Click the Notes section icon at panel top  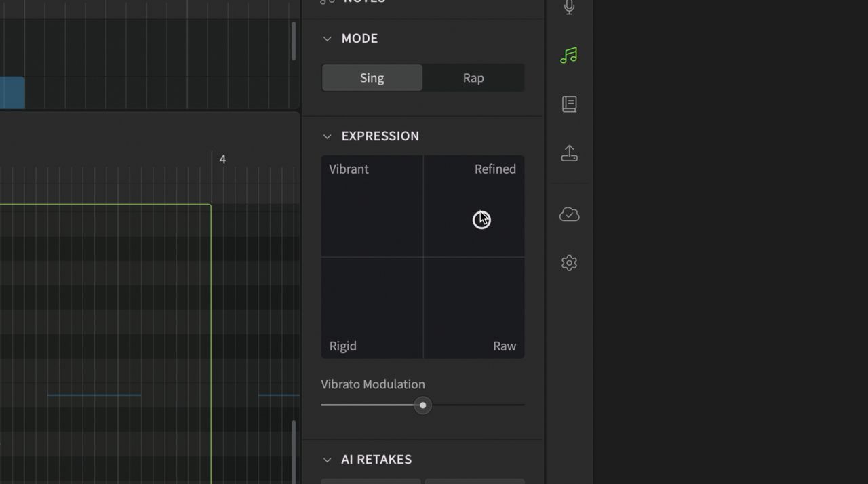tap(328, 2)
